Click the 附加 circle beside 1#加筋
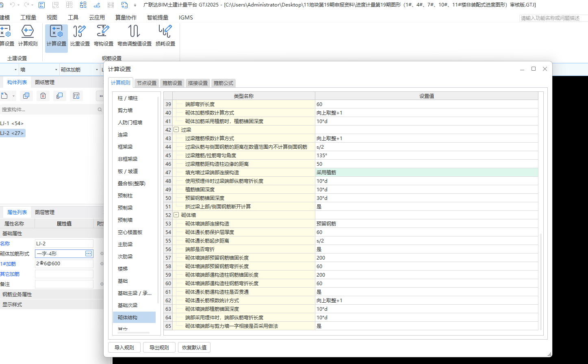This screenshot has width=588, height=364. pos(102,264)
